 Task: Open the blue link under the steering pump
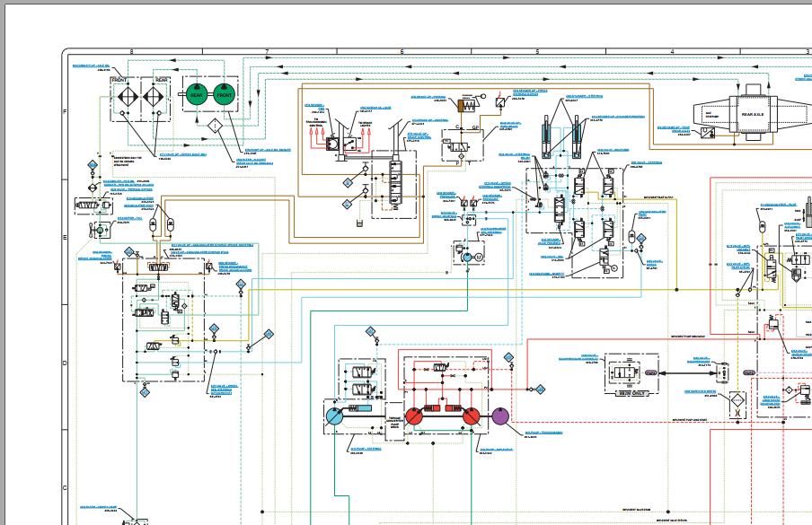[x=366, y=449]
